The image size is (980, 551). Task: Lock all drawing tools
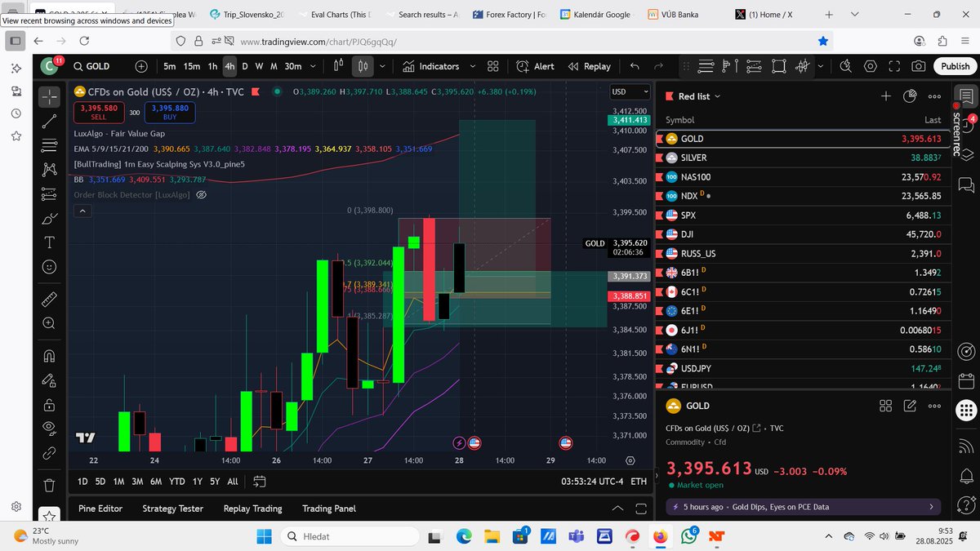coord(50,404)
